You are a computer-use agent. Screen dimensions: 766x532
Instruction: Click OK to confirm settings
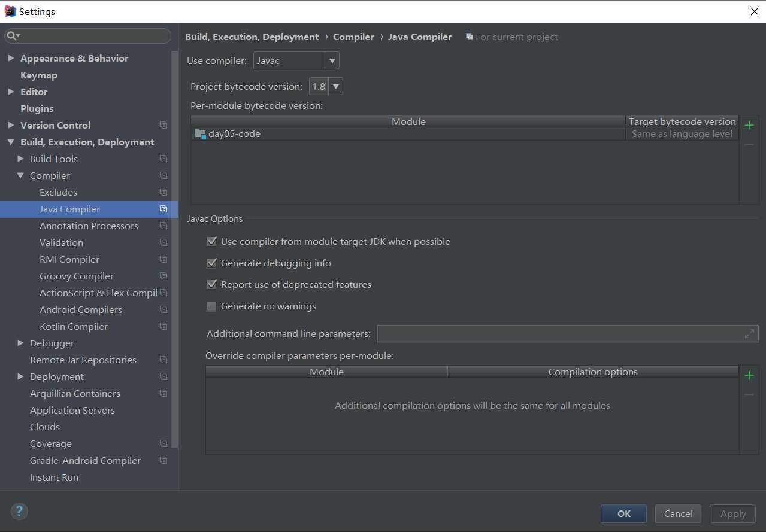623,513
